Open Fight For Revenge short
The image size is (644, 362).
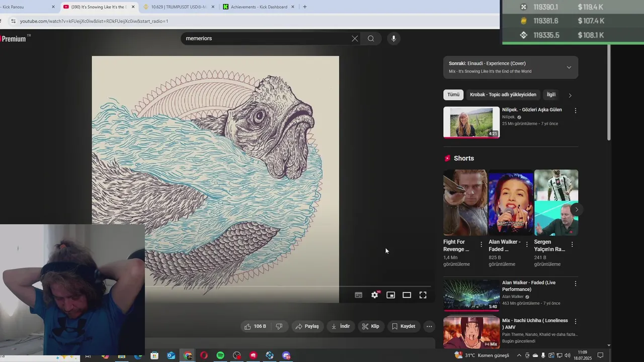click(x=465, y=203)
